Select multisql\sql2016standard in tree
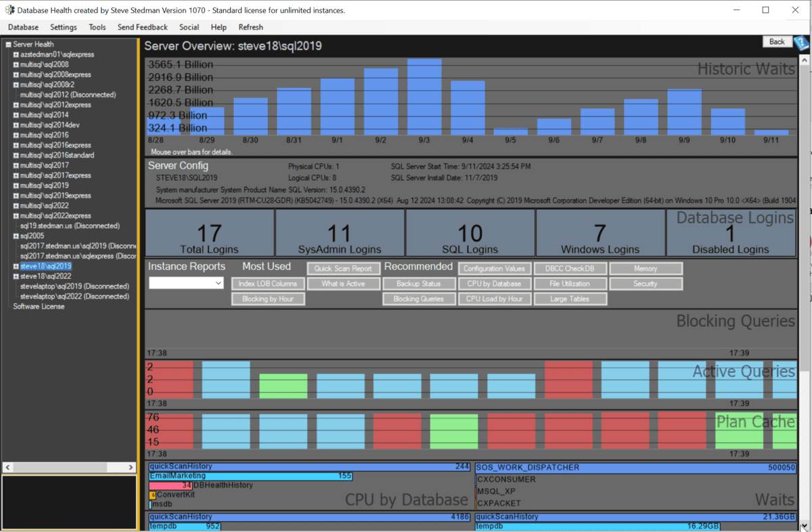The height and width of the screenshot is (532, 812). pos(57,156)
